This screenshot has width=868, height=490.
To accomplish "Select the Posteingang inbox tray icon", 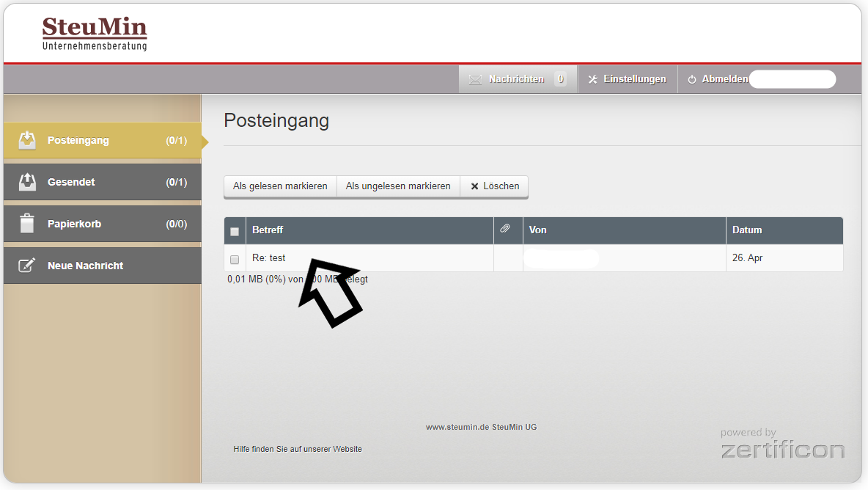I will click(x=28, y=140).
